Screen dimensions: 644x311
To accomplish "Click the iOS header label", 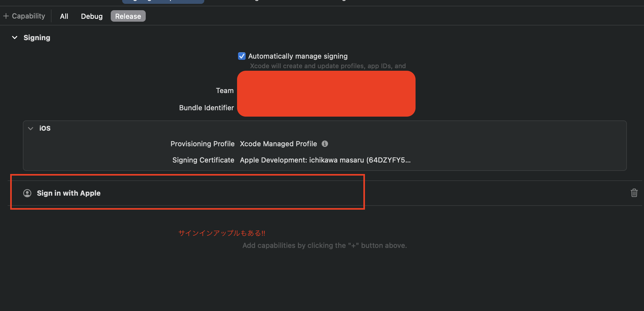I will [x=45, y=128].
